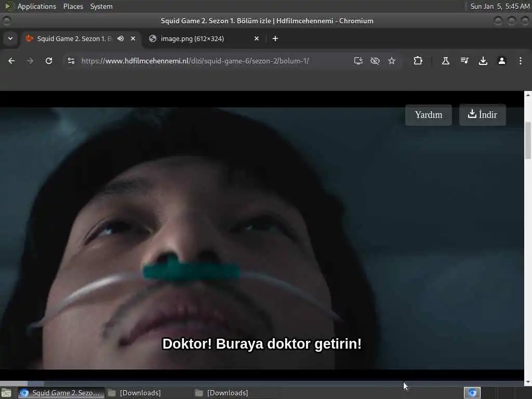
Task: Click the Yardım button
Action: tap(428, 115)
